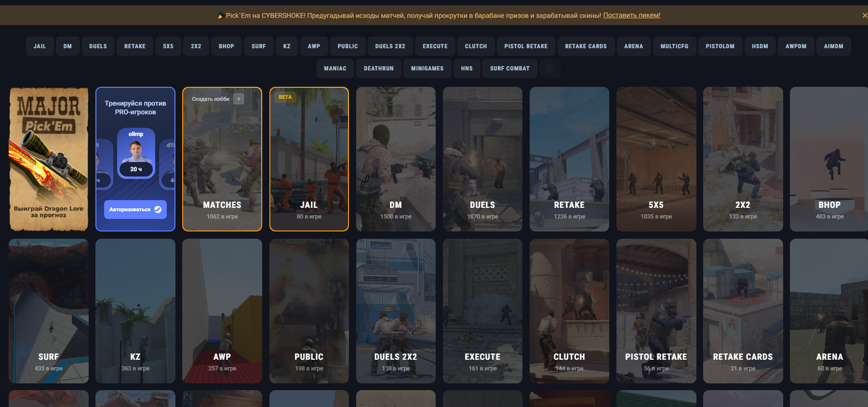Select the EXECUTE filter tab
Image resolution: width=868 pixels, height=407 pixels.
coord(435,46)
